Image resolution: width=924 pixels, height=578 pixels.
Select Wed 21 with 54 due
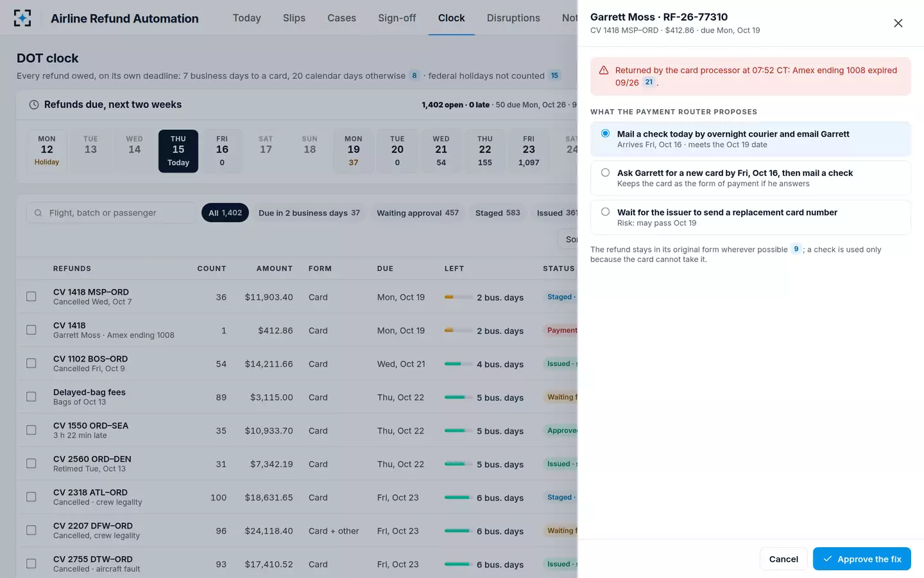coord(441,151)
